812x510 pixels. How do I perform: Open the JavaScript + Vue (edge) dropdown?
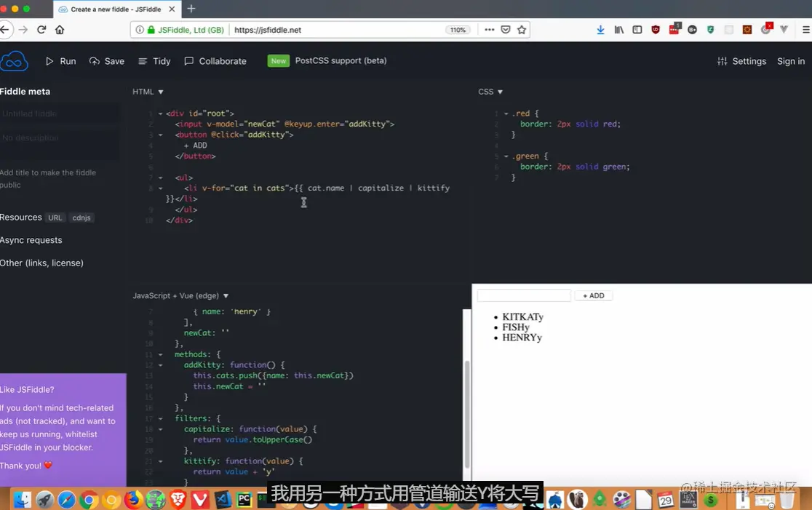click(x=180, y=295)
